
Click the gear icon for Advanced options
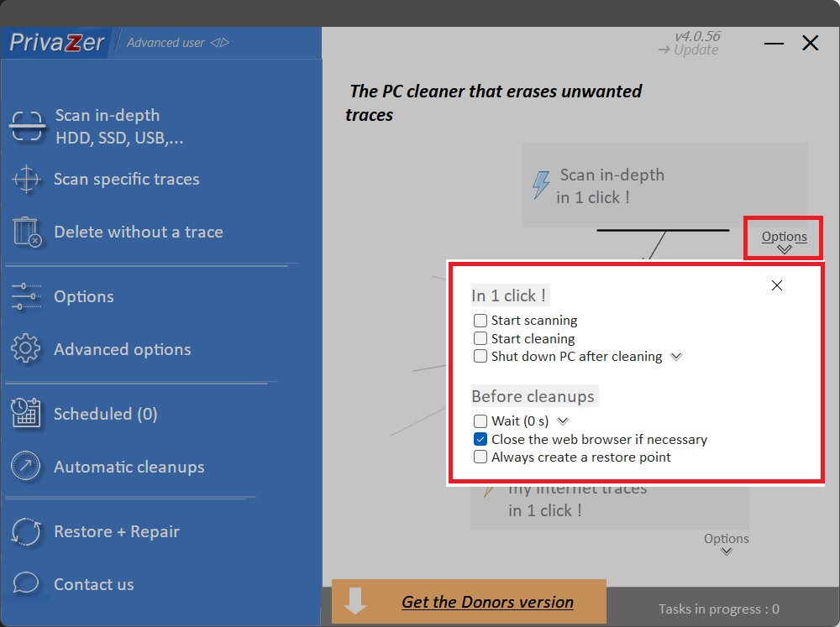pyautogui.click(x=26, y=349)
